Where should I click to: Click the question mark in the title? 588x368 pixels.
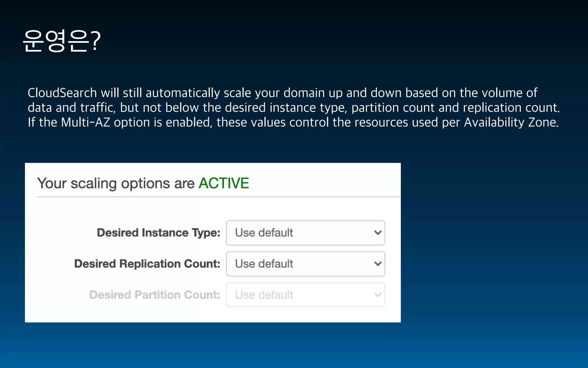tap(96, 41)
